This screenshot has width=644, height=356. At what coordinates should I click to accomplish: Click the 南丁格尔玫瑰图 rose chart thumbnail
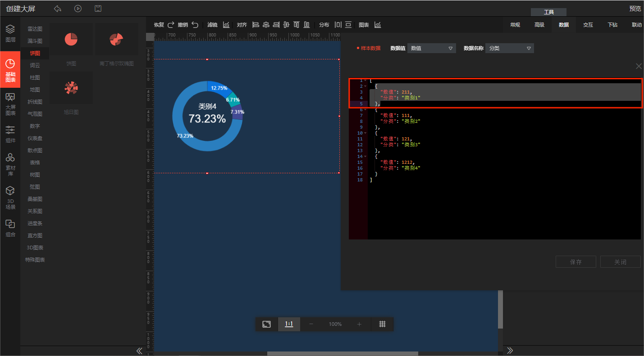(x=117, y=40)
